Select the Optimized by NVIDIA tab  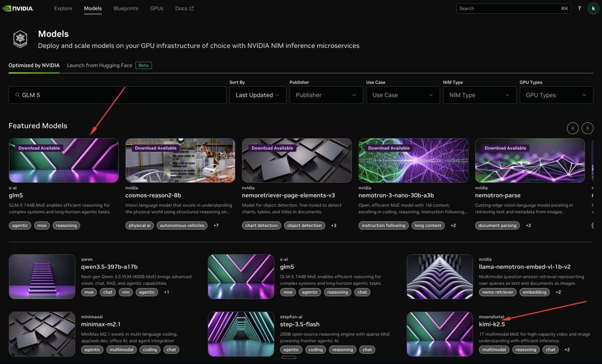(34, 65)
